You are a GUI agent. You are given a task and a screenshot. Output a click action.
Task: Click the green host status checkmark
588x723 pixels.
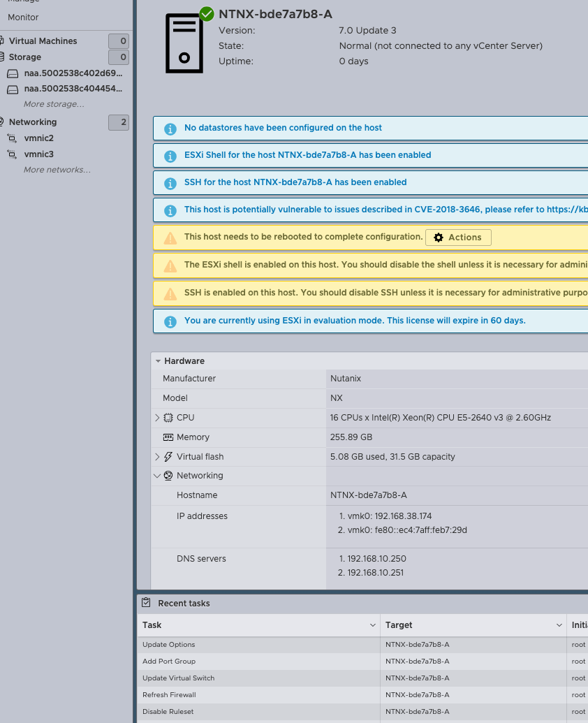(x=207, y=14)
